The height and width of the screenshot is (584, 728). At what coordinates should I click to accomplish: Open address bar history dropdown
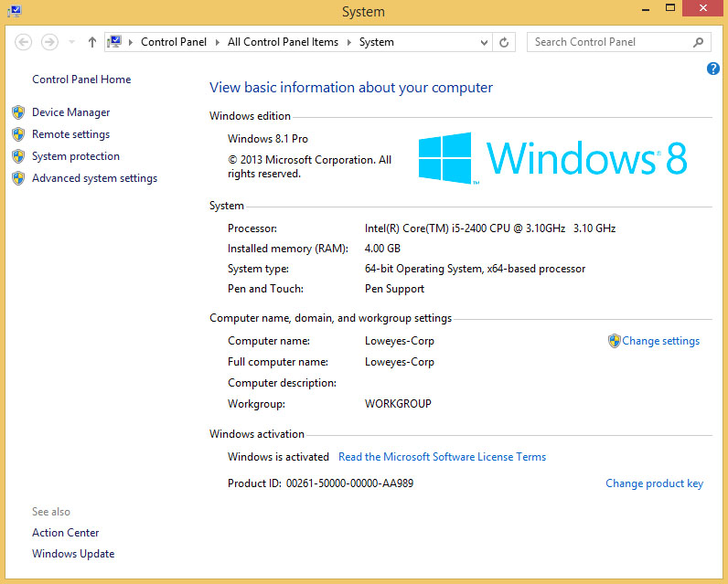point(484,43)
